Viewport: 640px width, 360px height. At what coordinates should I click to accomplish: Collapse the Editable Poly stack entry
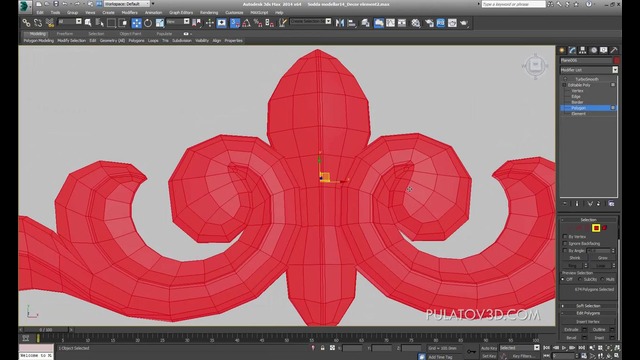(x=564, y=85)
